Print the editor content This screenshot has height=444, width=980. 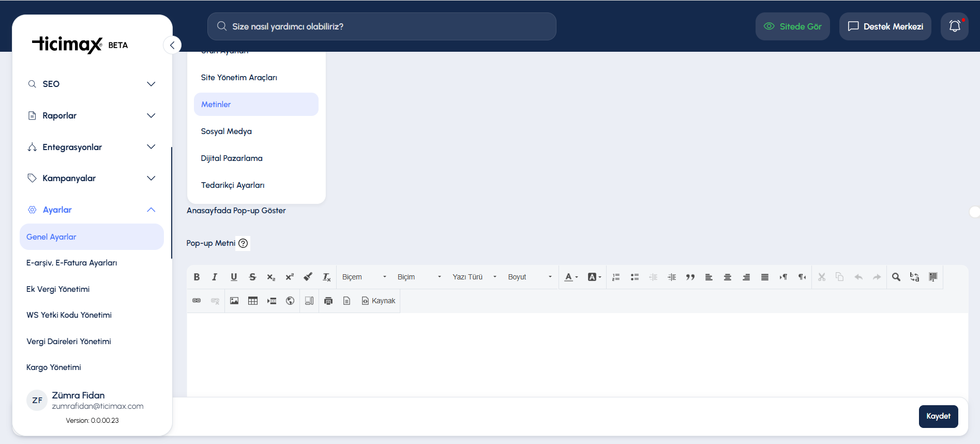pyautogui.click(x=328, y=301)
